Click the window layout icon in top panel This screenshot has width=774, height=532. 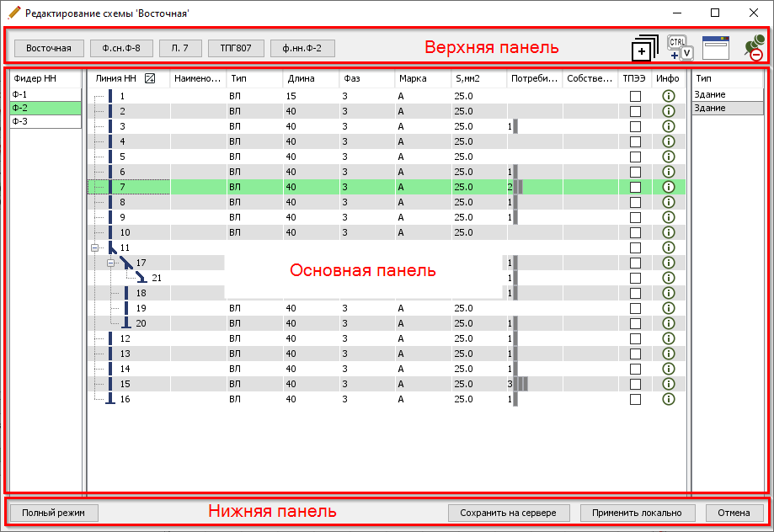coord(716,48)
